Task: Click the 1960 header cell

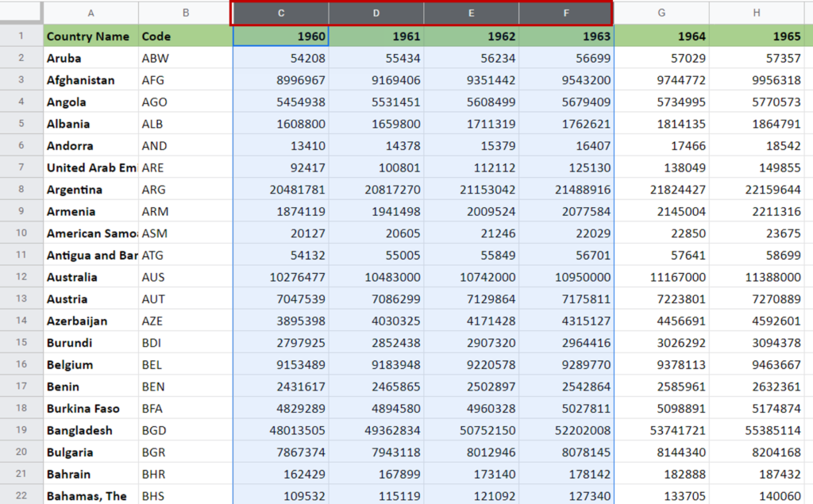Action: tap(280, 36)
